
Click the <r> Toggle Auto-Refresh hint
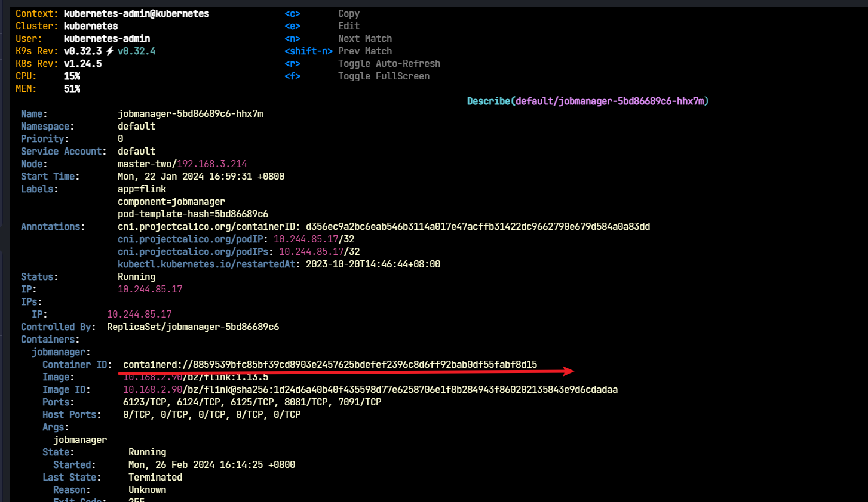pyautogui.click(x=362, y=63)
